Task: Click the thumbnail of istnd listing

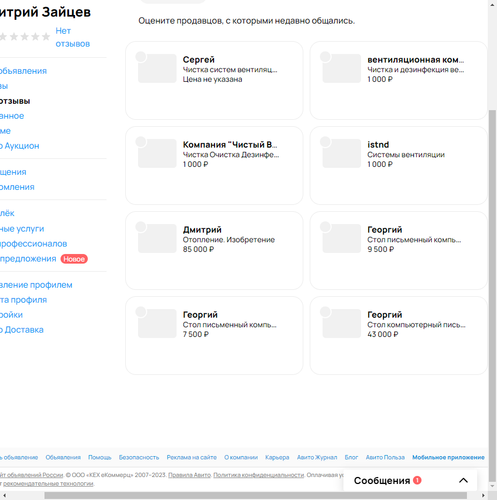Action: (x=342, y=153)
